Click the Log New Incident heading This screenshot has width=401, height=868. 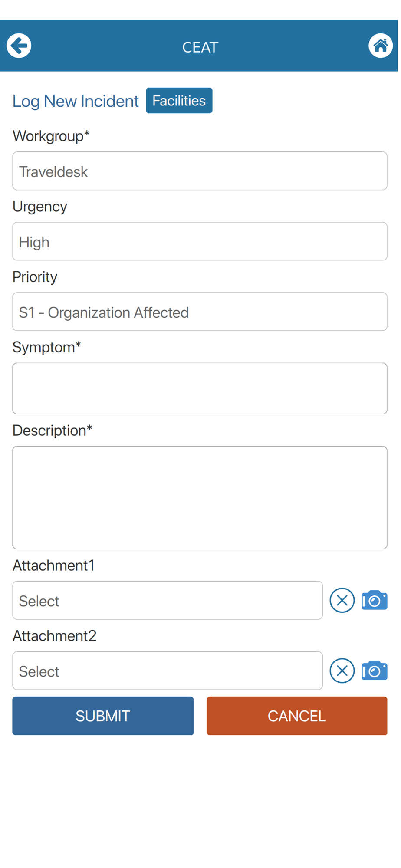point(76,101)
